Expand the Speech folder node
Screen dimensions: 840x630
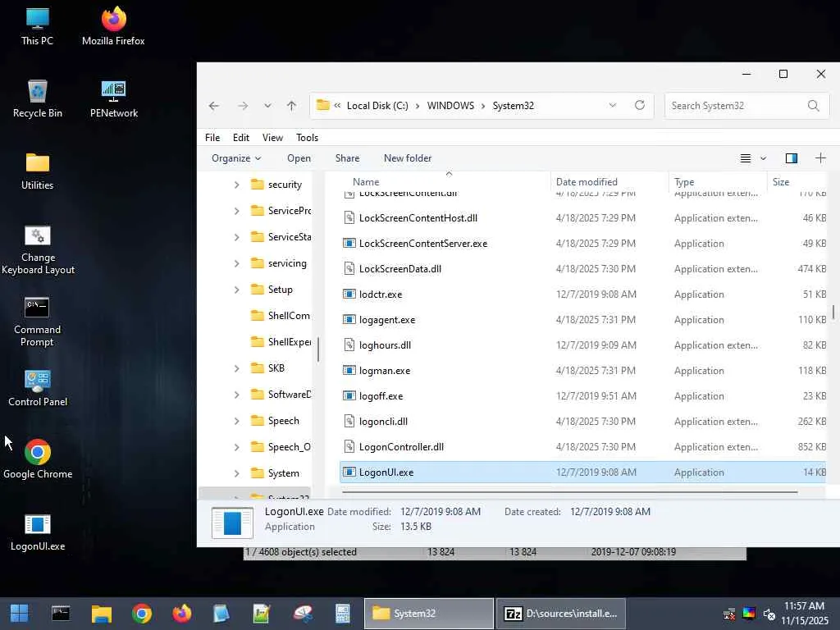[237, 421]
